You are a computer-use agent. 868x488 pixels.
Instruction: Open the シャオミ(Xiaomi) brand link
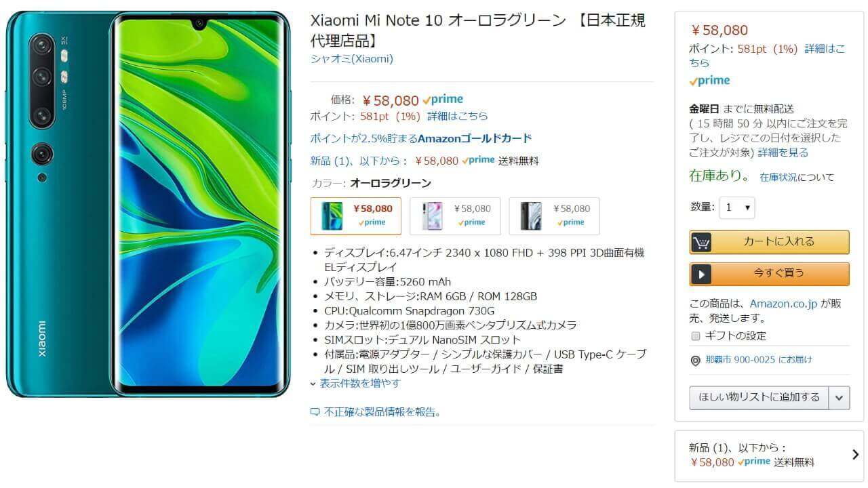coord(351,59)
